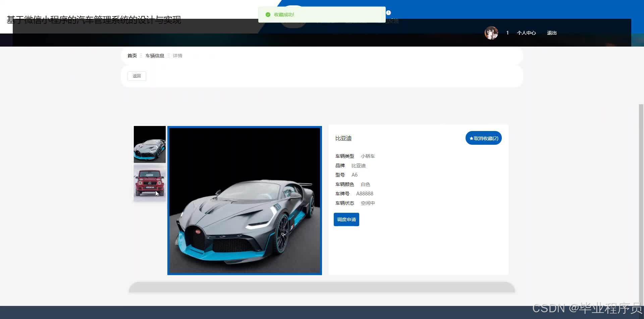Open the 车辆信息 breadcrumb link
Image resolution: width=644 pixels, height=319 pixels.
click(x=155, y=56)
